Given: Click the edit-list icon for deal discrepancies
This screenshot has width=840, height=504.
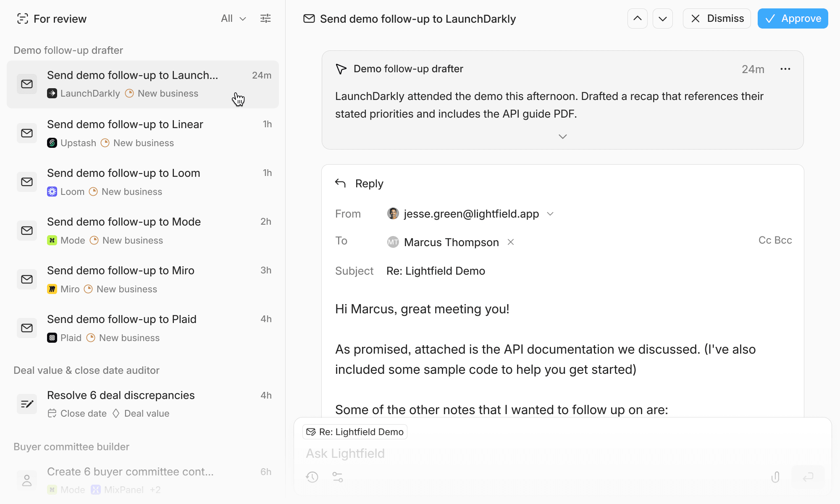Looking at the screenshot, I should coord(27,404).
